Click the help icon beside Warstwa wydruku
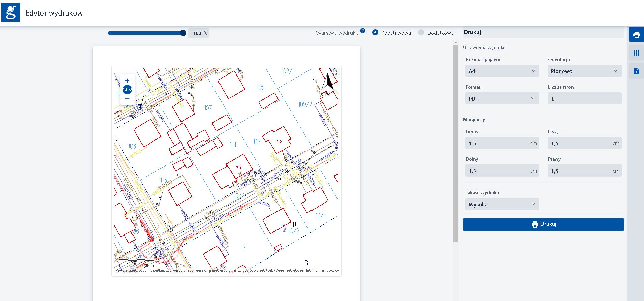 click(362, 31)
